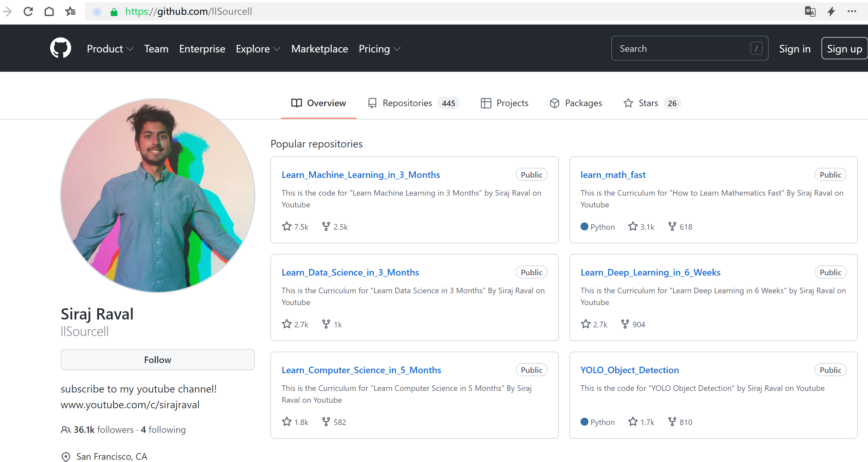View the 4 following list
Screen dimensions: 868x462
tap(163, 430)
